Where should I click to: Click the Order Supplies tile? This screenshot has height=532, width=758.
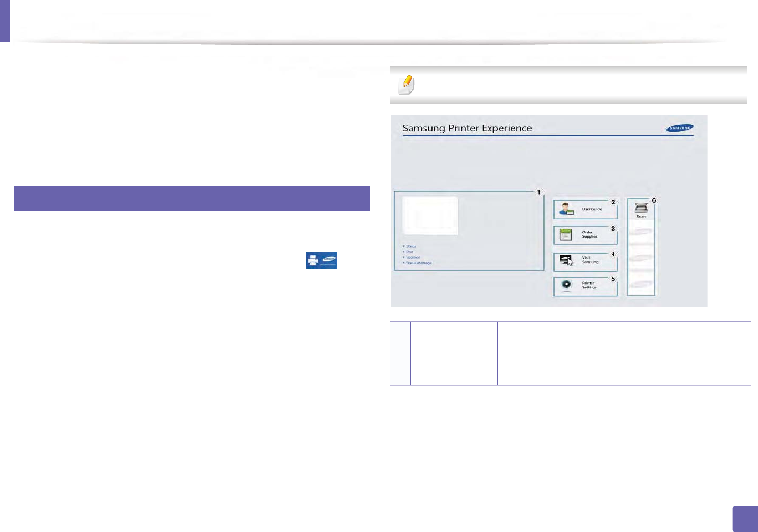[585, 235]
